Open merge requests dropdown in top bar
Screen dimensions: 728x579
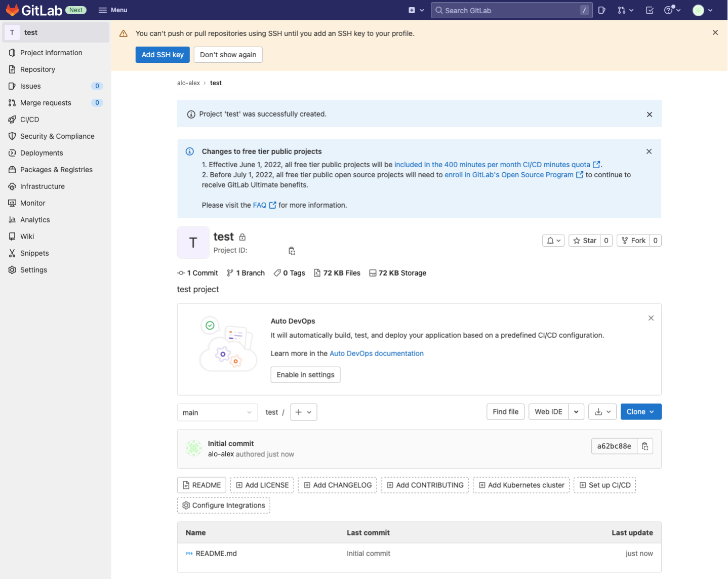[x=626, y=10]
